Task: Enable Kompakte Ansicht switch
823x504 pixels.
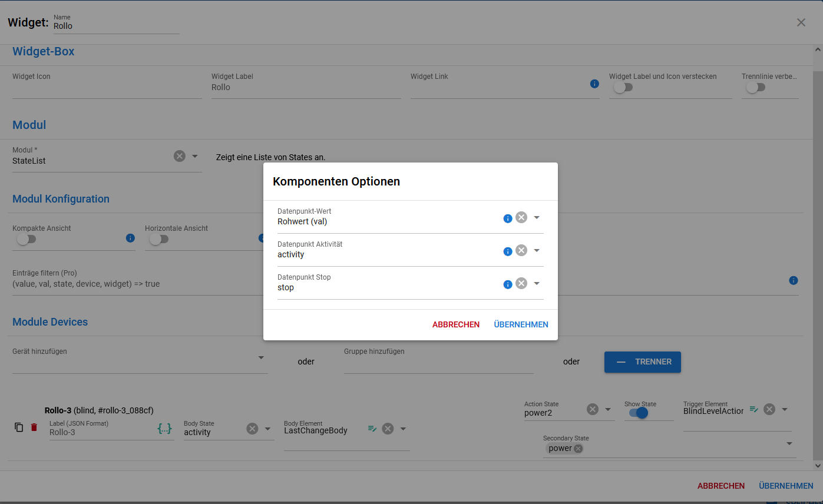Action: tap(27, 239)
